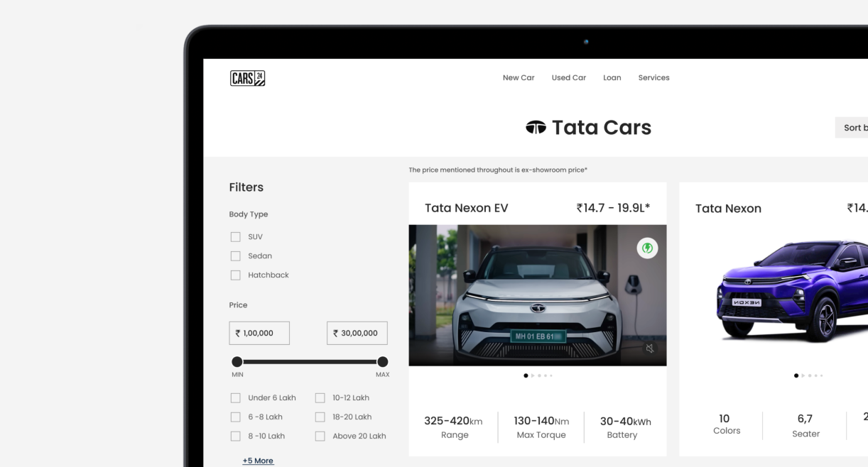This screenshot has width=868, height=467.
Task: Click the MAX price slider handle
Action: [x=383, y=362]
